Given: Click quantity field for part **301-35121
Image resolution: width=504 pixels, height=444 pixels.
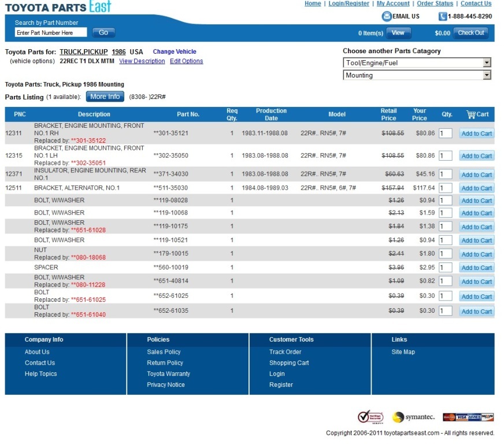Looking at the screenshot, I should click(x=446, y=133).
